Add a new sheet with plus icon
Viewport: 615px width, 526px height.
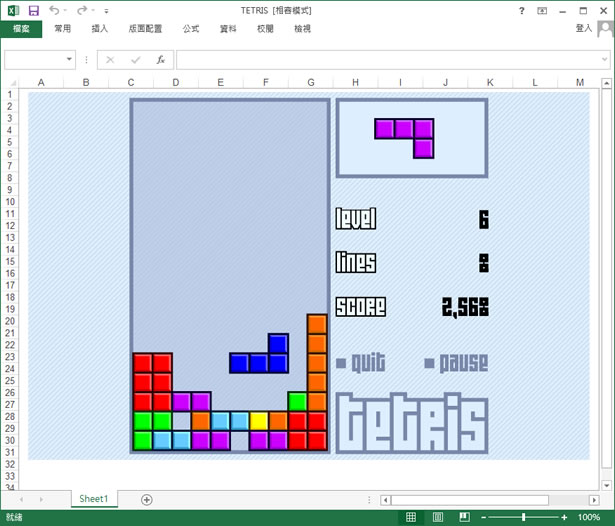(147, 499)
